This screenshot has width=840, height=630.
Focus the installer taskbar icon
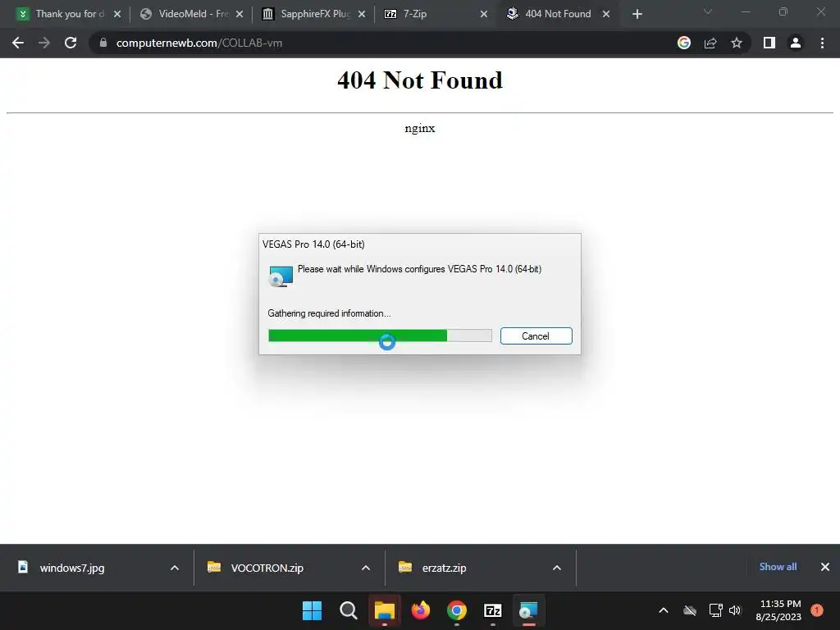pyautogui.click(x=529, y=610)
